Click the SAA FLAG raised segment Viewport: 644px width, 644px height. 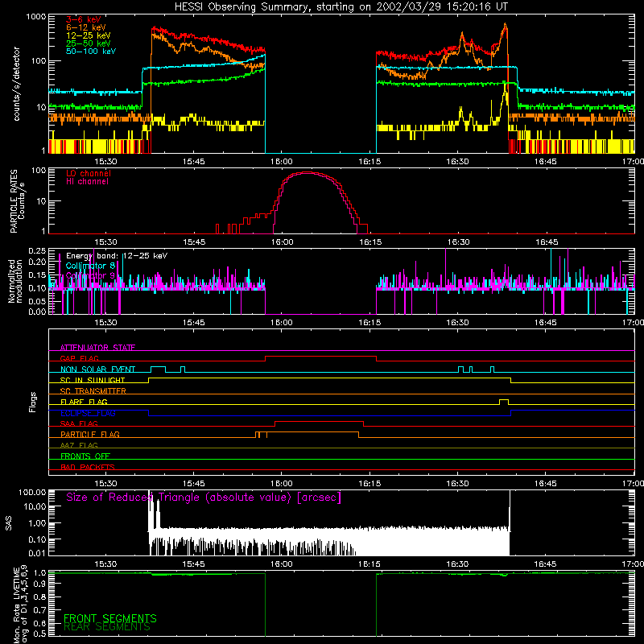(x=319, y=423)
